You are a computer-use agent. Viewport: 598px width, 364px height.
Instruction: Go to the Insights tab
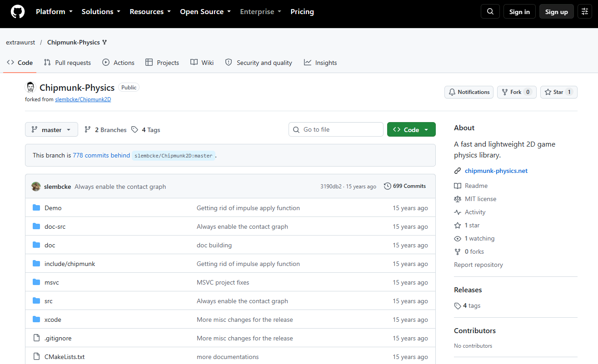pos(320,63)
